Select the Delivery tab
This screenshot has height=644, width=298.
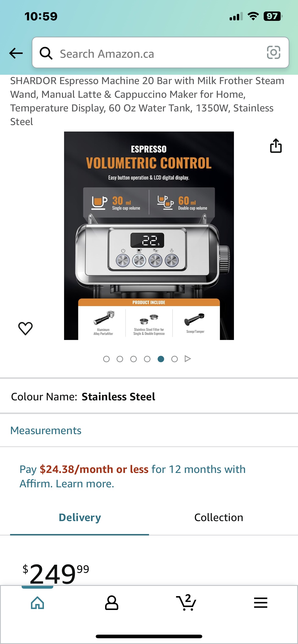coord(79,517)
